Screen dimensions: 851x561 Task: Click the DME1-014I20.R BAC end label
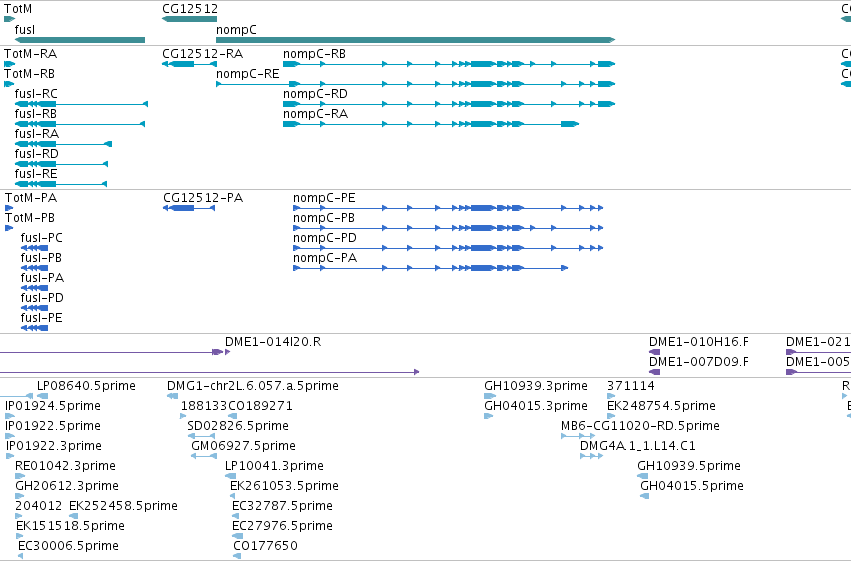(x=273, y=342)
